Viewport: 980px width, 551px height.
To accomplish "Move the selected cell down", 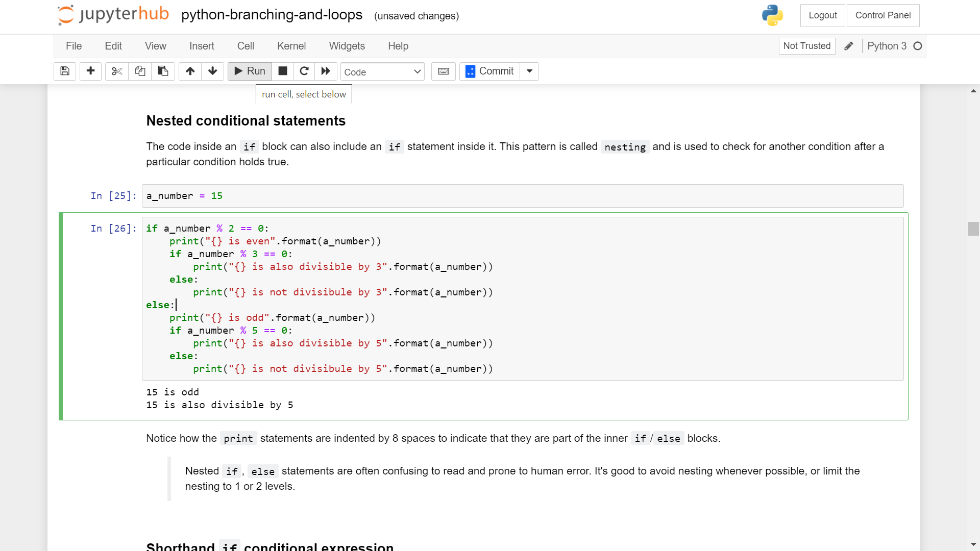I will point(212,71).
